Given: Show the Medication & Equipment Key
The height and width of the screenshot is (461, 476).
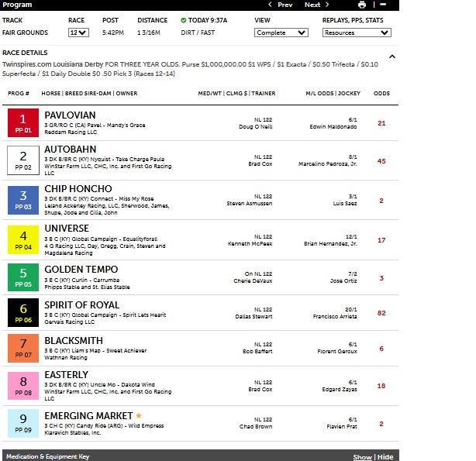Looking at the screenshot, I should (362, 456).
